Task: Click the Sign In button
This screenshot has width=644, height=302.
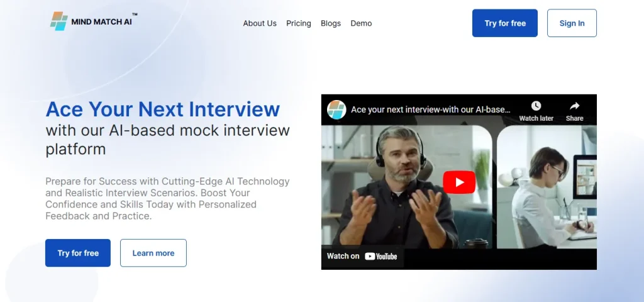Action: [x=572, y=23]
